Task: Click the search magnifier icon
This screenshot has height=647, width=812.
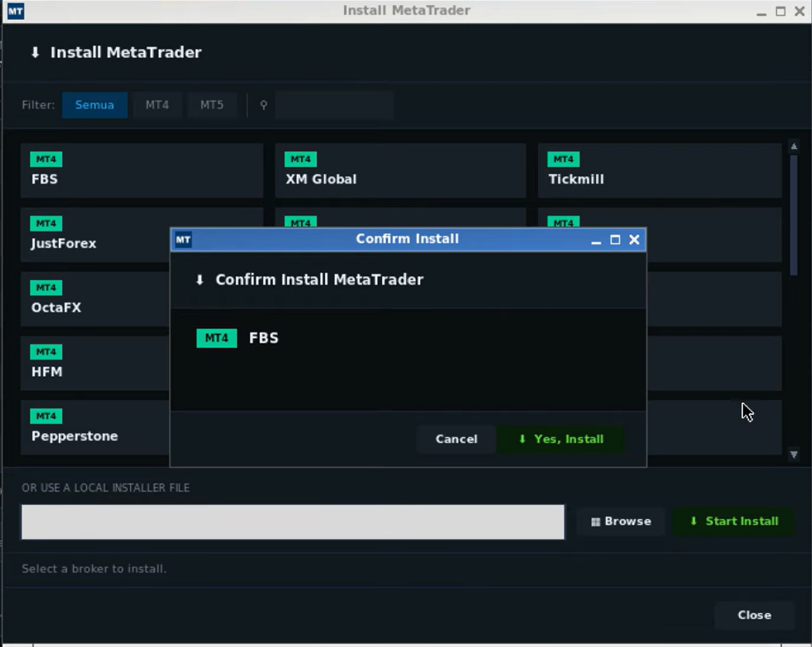Action: click(x=263, y=105)
